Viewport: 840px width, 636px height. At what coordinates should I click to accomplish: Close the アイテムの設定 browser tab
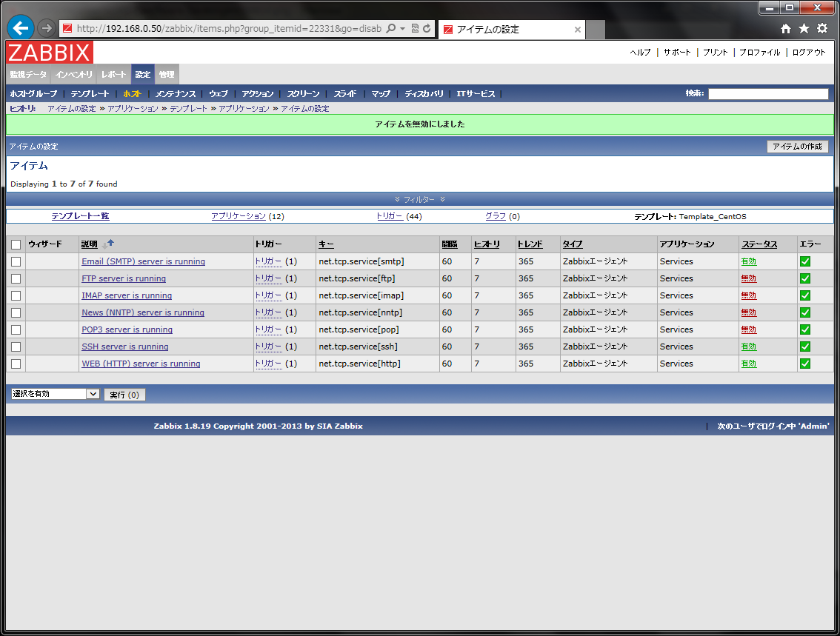(x=578, y=30)
